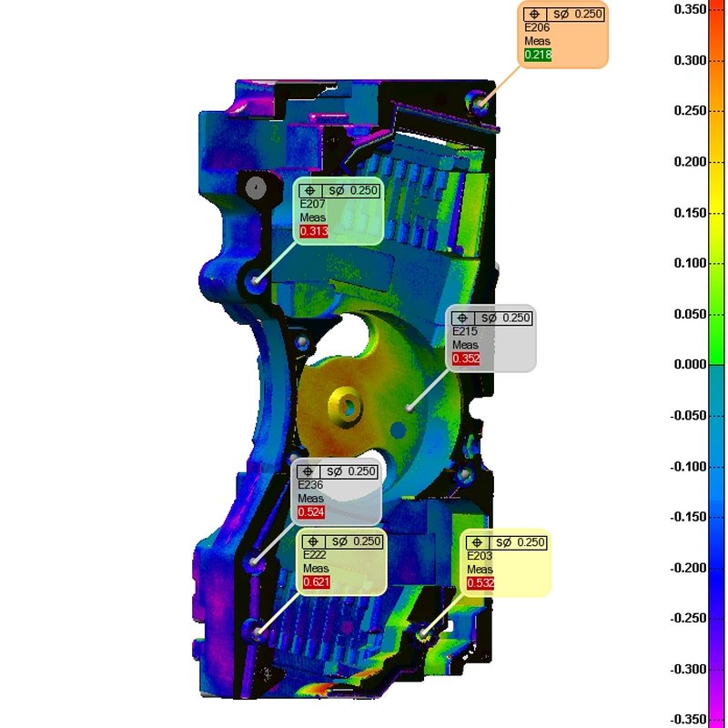The width and height of the screenshot is (728, 728).
Task: Click the yellow center boss on the part
Action: [345, 405]
